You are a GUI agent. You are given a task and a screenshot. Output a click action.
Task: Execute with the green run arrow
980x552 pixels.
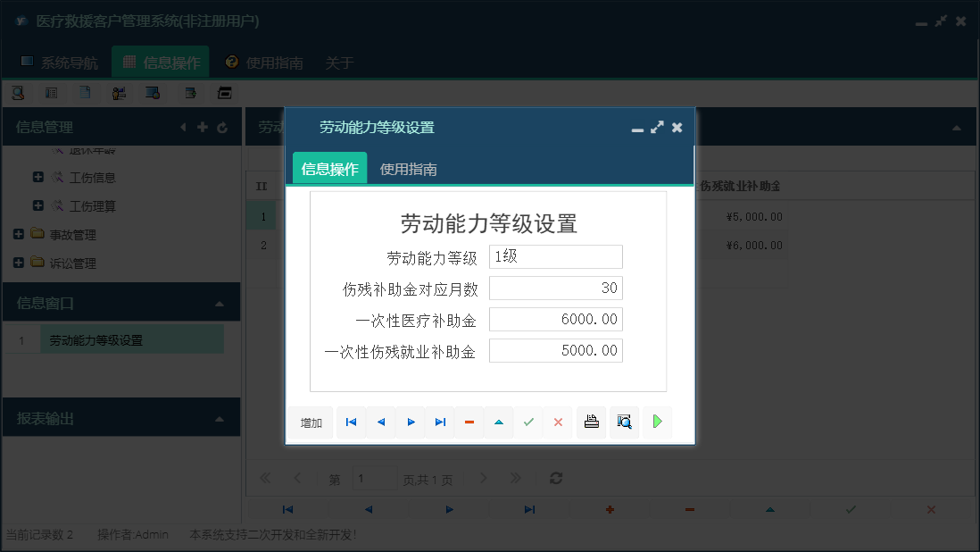[658, 422]
